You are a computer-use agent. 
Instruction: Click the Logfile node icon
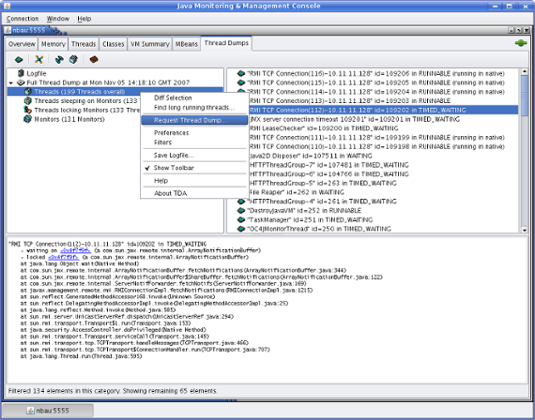pyautogui.click(x=21, y=73)
